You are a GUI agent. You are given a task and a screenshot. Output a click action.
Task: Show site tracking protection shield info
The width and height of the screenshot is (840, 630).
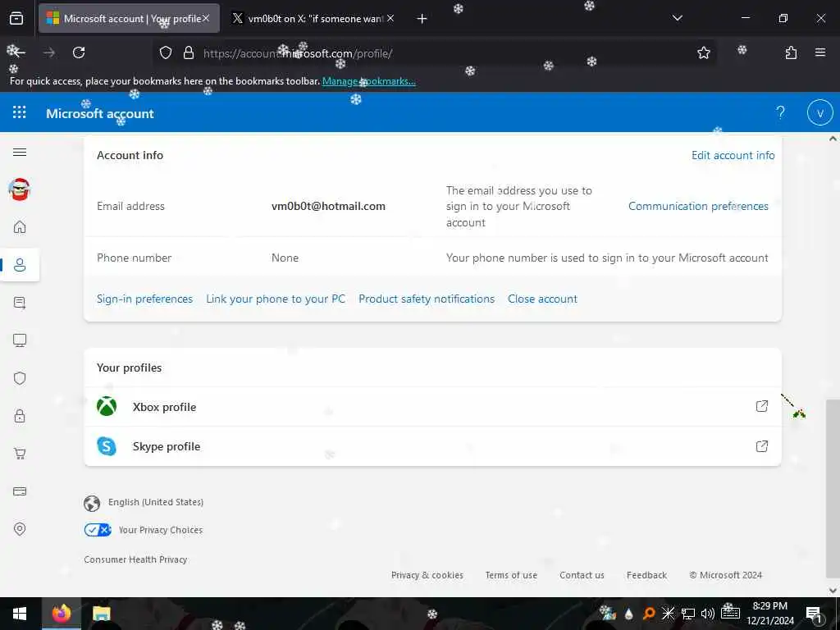point(166,52)
